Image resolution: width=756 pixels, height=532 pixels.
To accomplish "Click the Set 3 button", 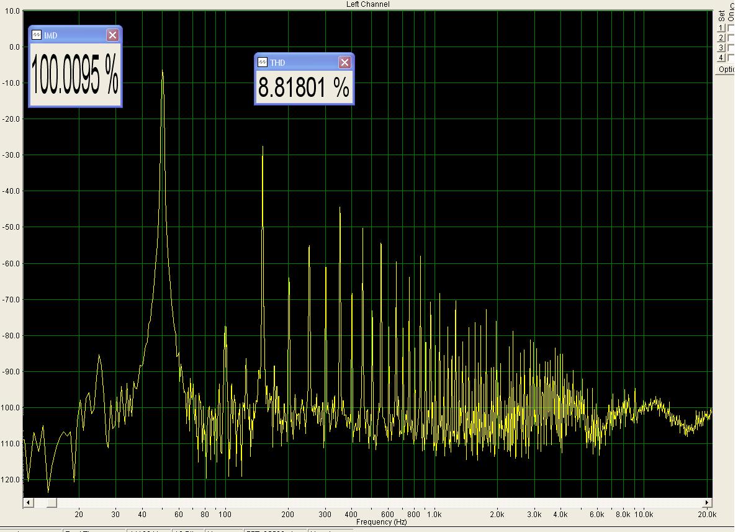I will point(721,48).
